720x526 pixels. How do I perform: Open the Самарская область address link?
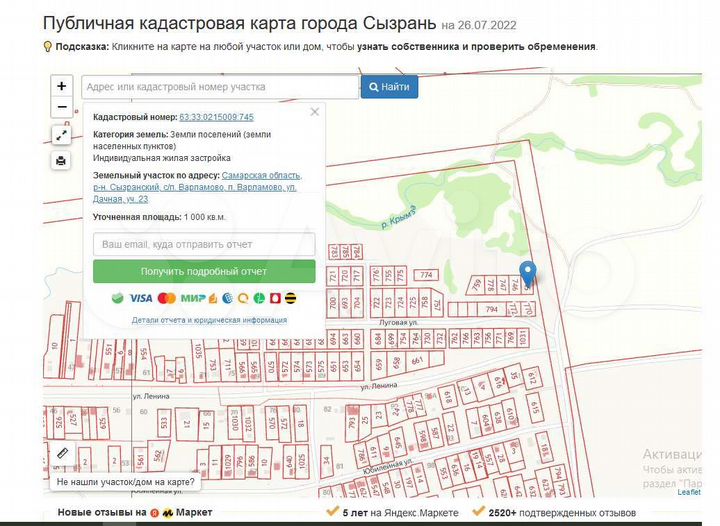pos(197,187)
